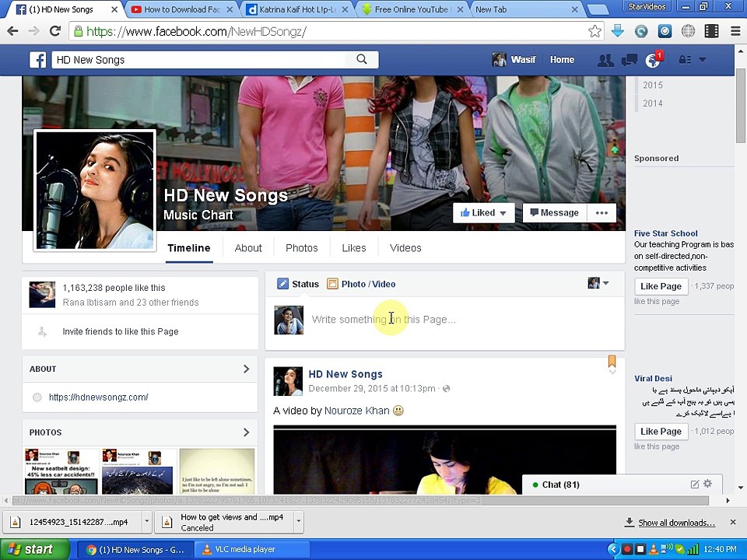Jump to 2015 in timeline navigator
This screenshot has width=747, height=560.
coord(653,86)
